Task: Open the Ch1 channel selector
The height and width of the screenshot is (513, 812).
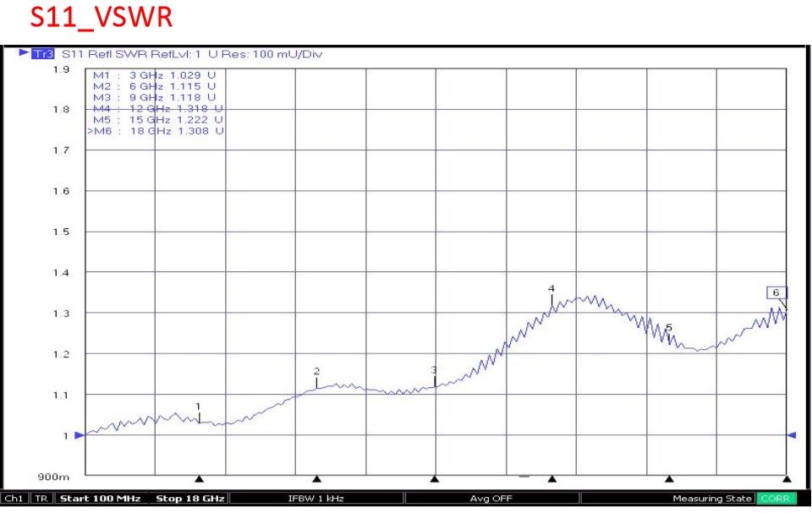Action: (x=15, y=499)
